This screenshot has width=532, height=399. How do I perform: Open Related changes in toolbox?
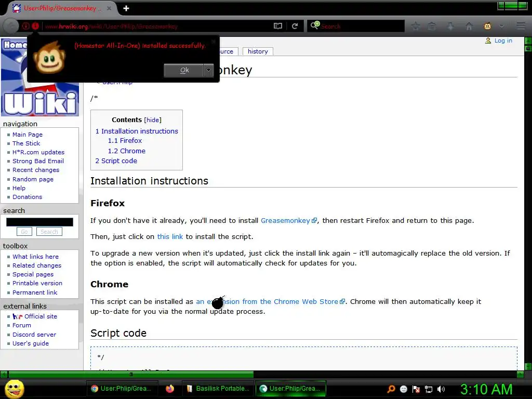37,265
